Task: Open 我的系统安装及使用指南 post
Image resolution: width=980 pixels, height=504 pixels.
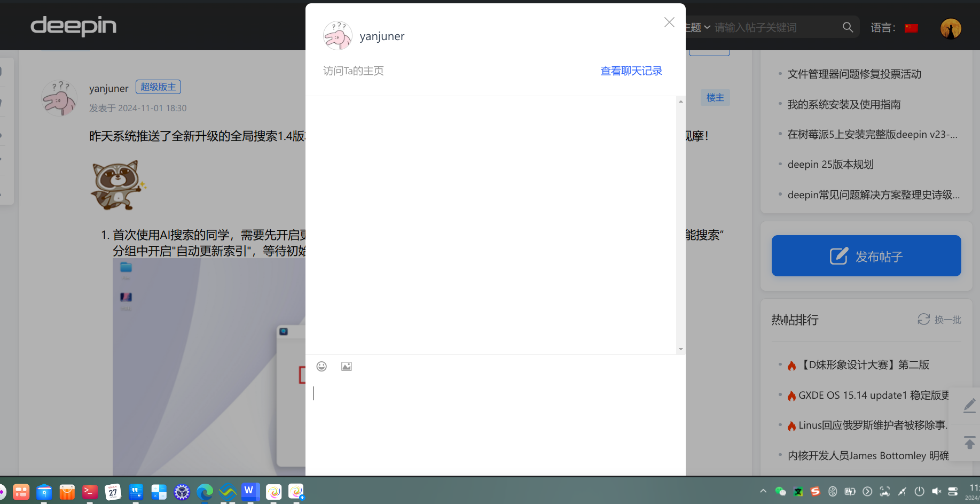Action: [x=844, y=105]
